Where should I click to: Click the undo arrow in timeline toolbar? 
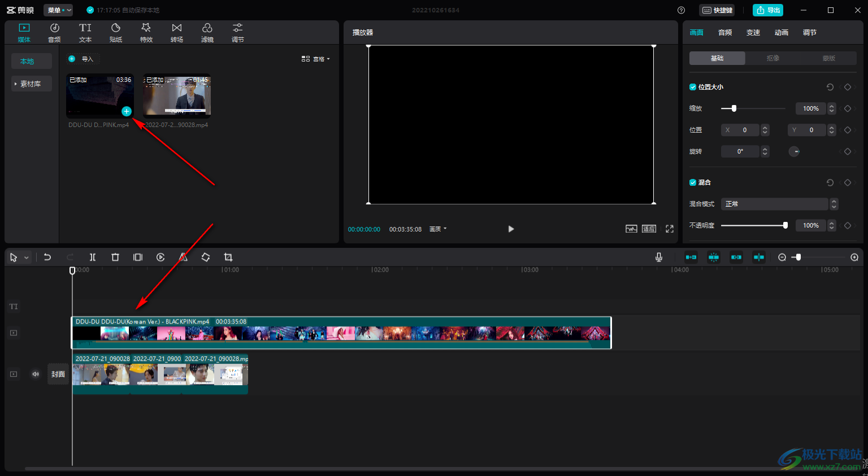click(x=47, y=257)
